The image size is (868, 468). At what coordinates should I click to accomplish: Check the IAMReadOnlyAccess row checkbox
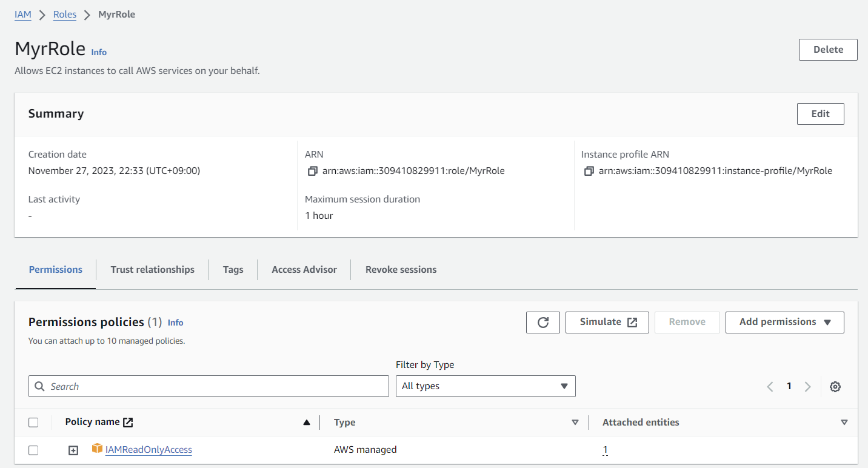pos(33,450)
